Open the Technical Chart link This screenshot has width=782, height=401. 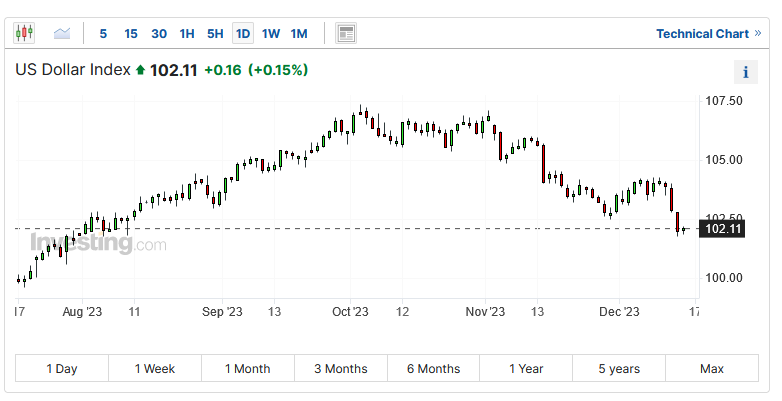(702, 33)
